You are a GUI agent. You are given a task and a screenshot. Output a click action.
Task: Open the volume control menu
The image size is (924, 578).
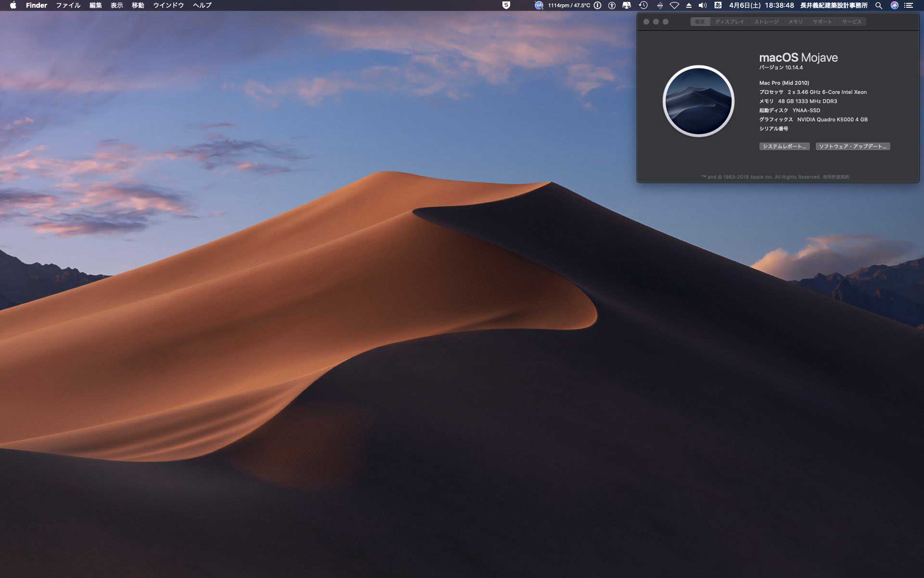click(x=703, y=5)
